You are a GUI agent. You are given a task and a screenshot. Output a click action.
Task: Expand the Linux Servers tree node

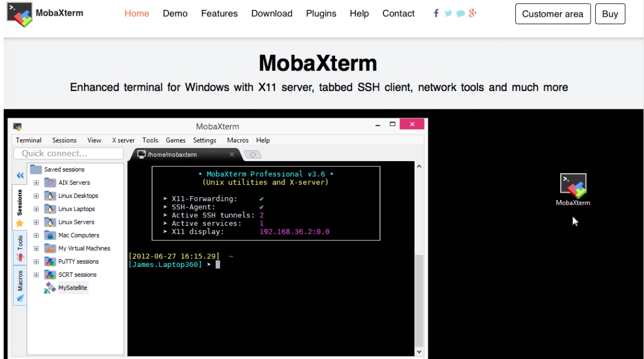(36, 222)
